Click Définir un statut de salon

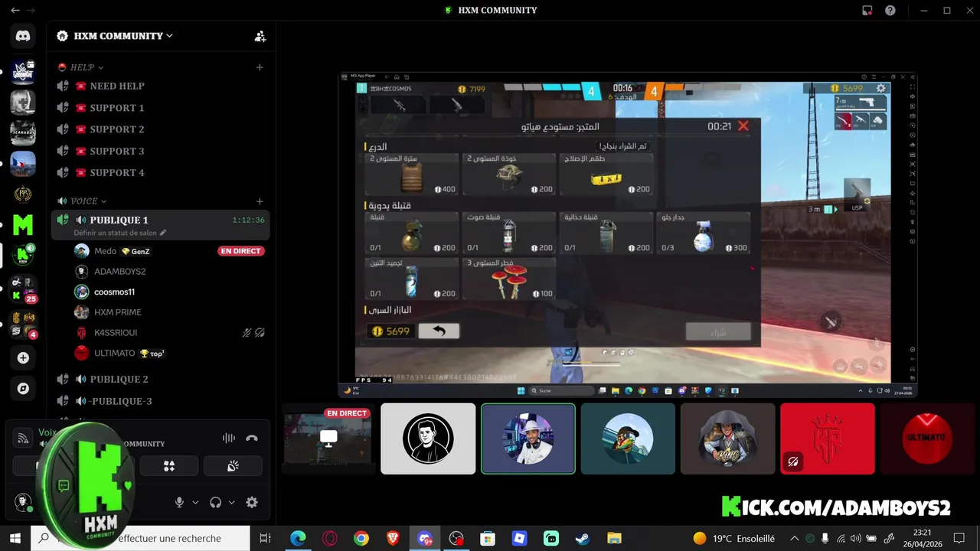coord(115,233)
